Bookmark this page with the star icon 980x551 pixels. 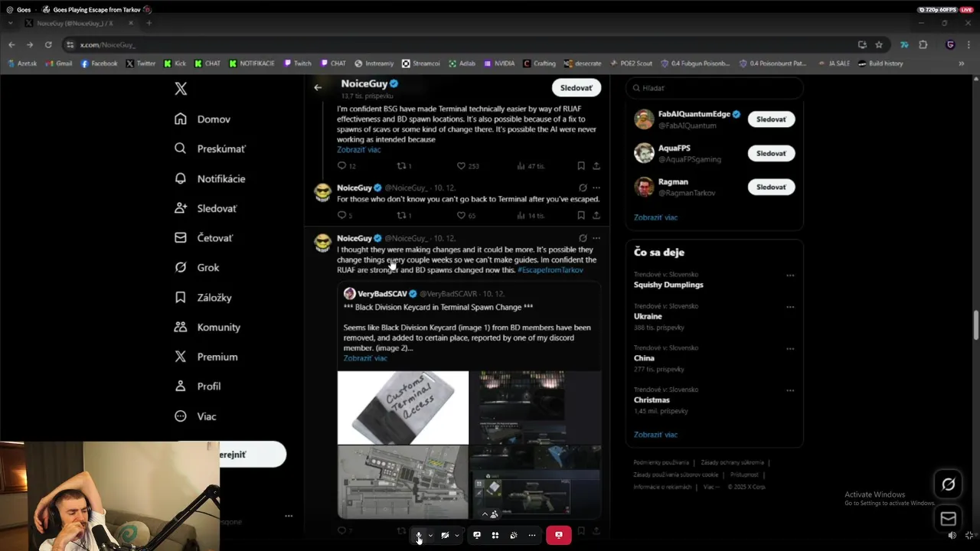pyautogui.click(x=879, y=44)
